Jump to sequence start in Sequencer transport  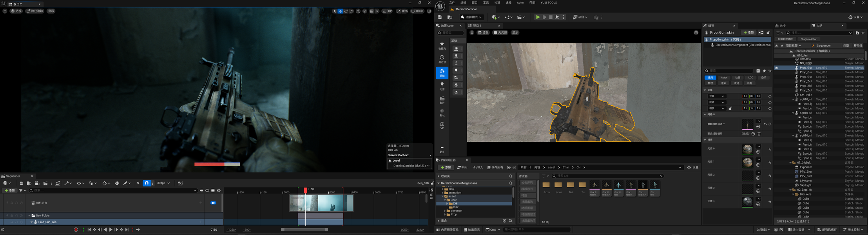[x=89, y=230]
